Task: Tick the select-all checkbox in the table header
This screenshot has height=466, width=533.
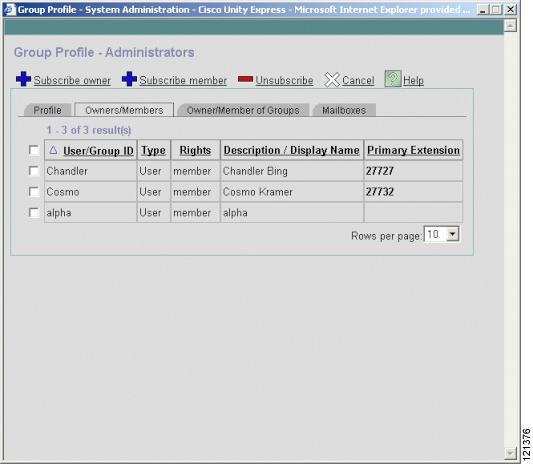Action: (x=34, y=150)
